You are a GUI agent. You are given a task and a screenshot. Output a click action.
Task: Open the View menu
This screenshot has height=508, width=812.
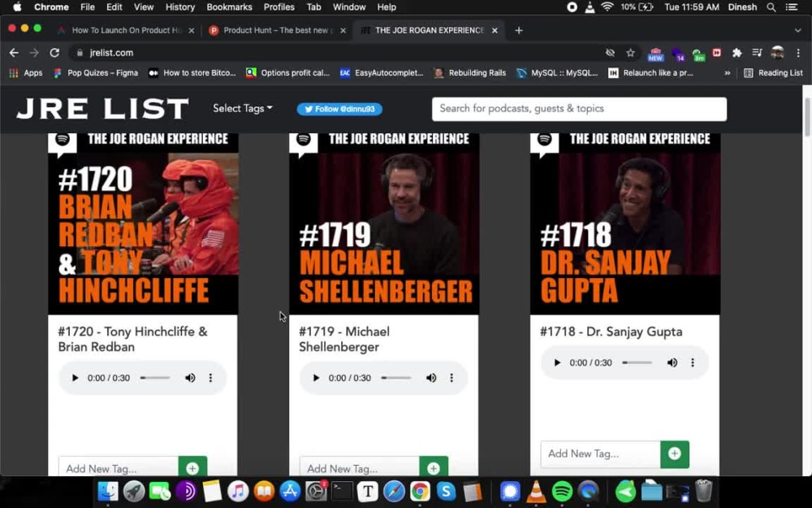point(144,7)
